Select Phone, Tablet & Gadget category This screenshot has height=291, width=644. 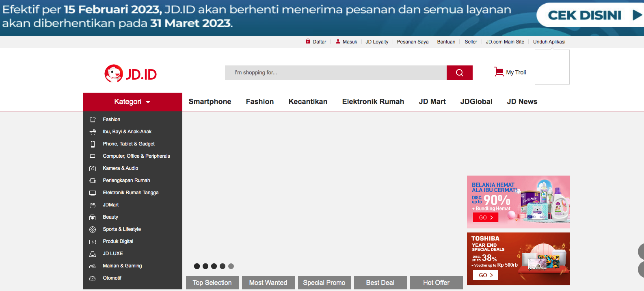coord(129,144)
